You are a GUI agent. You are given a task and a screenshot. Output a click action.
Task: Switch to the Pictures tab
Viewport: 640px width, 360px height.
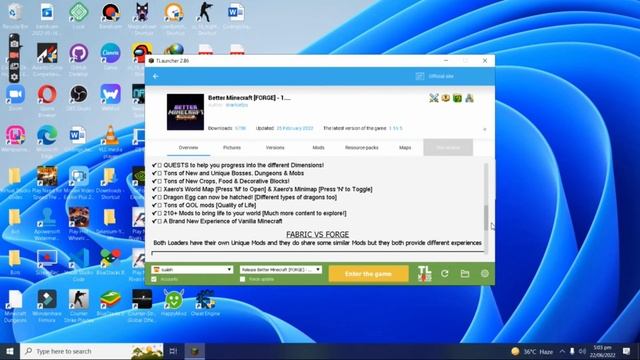(232, 147)
